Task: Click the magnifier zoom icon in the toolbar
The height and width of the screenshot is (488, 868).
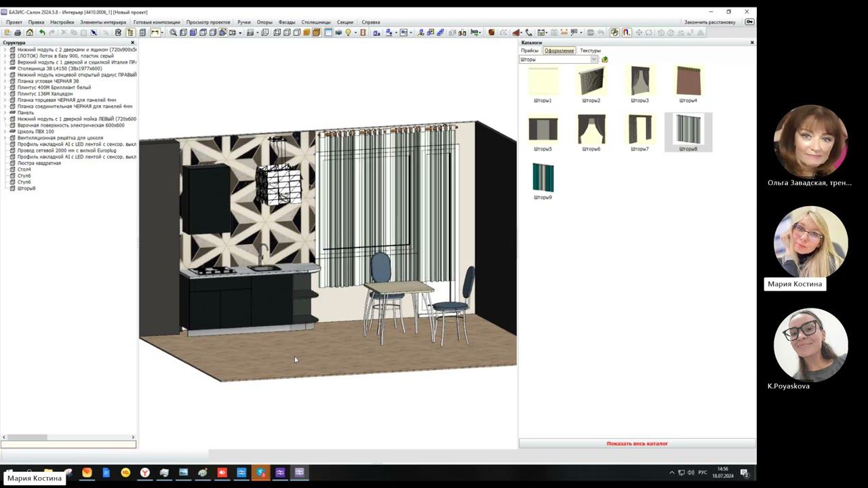Action: click(174, 33)
